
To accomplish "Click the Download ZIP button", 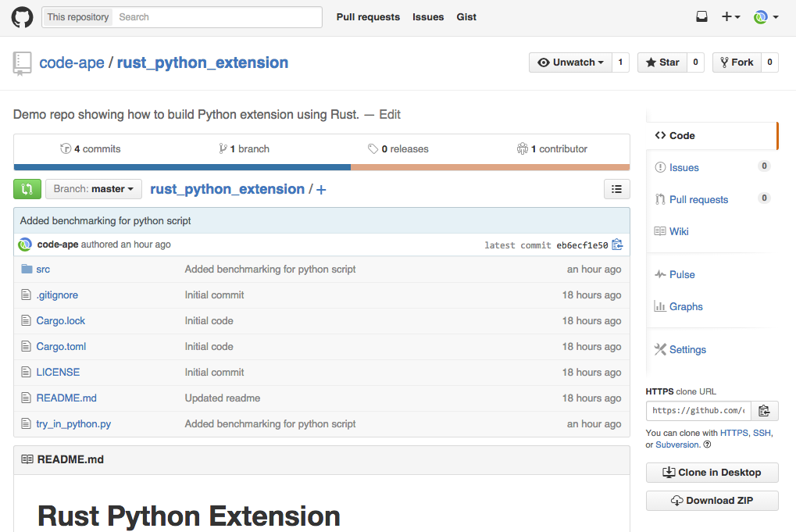I will (712, 501).
